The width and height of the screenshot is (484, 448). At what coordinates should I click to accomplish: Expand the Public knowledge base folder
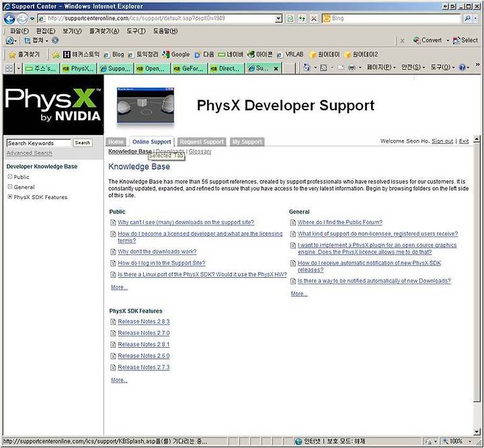click(10, 177)
